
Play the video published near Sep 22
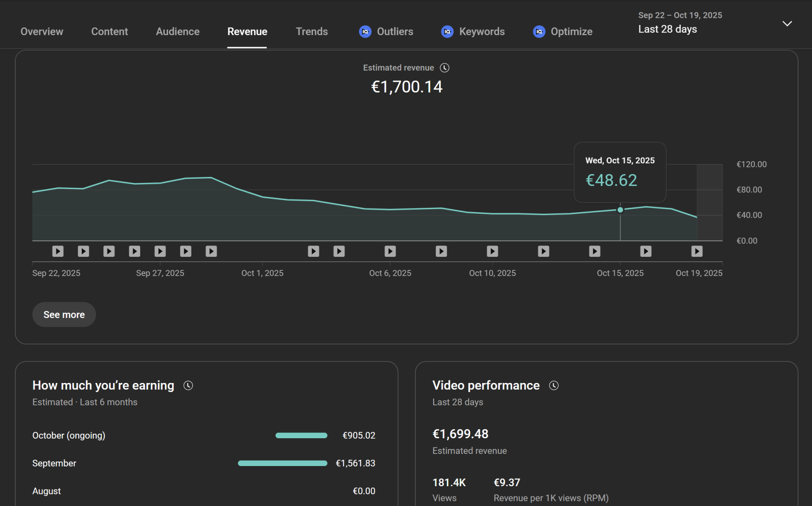(x=58, y=251)
